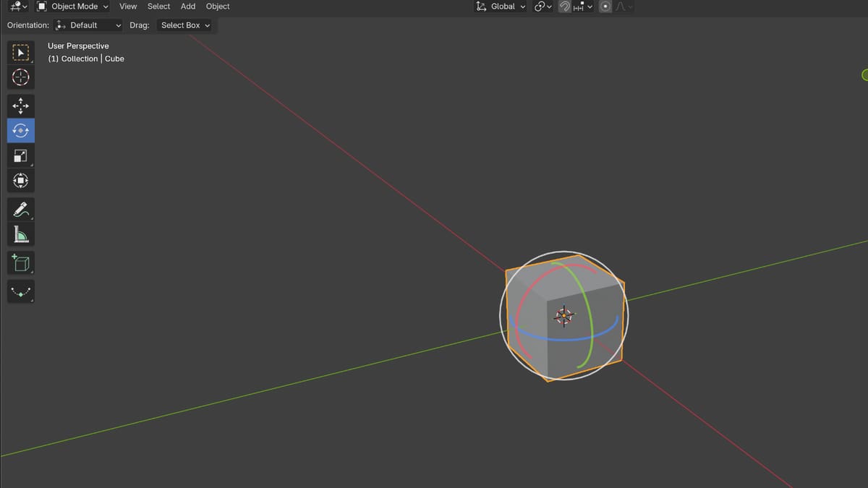Open the Global transform orientation dropdown
Image resolution: width=868 pixels, height=488 pixels.
click(x=501, y=7)
